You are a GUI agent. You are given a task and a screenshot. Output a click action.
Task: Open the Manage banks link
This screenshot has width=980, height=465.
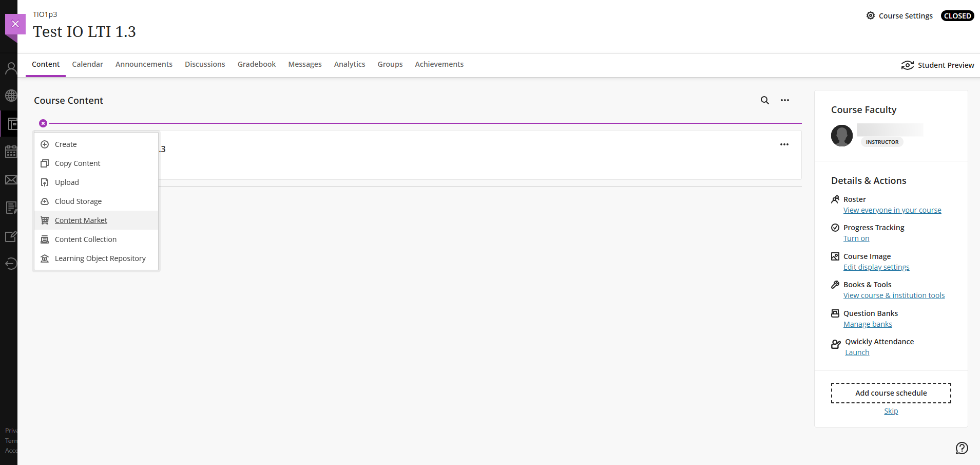(x=868, y=324)
